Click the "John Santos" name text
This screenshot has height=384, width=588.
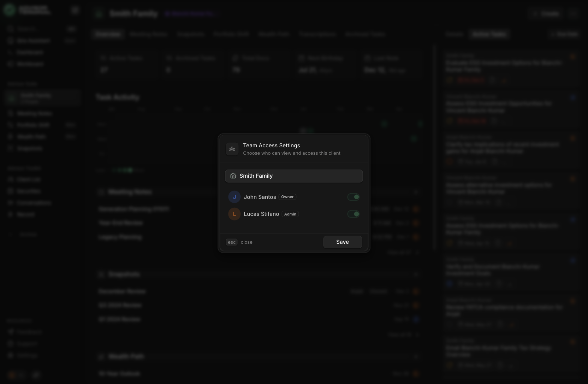tap(260, 197)
